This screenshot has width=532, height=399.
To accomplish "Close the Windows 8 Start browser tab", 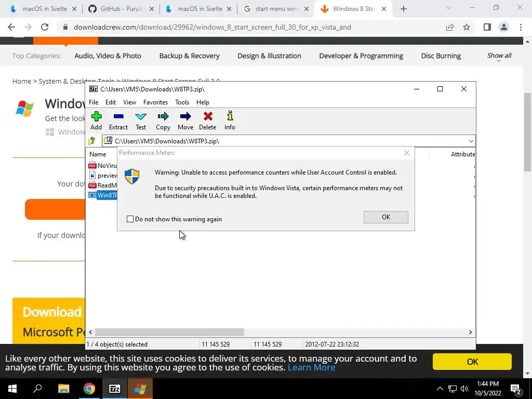I will (x=384, y=9).
